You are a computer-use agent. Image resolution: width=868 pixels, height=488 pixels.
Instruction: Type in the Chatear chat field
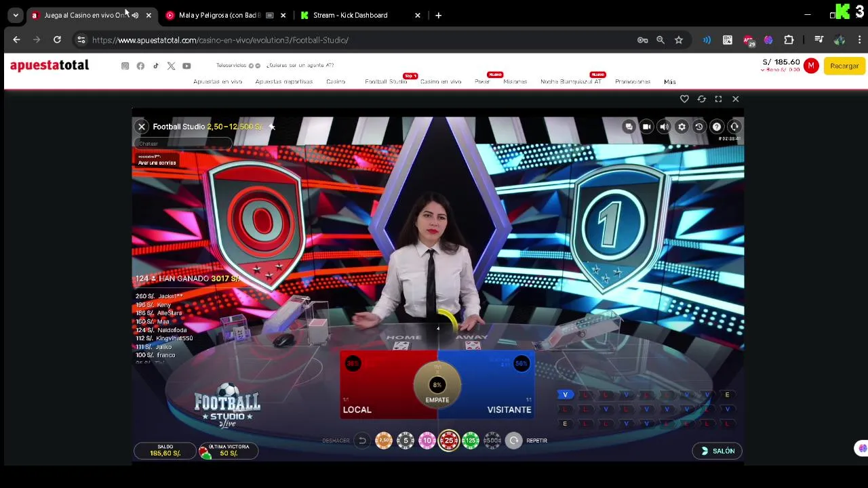tap(183, 144)
